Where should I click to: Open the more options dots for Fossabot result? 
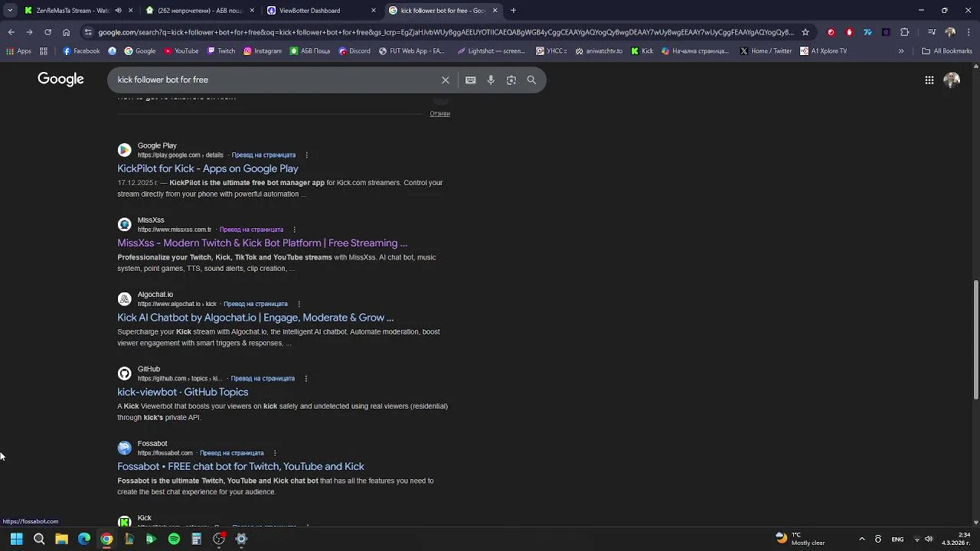tap(275, 453)
